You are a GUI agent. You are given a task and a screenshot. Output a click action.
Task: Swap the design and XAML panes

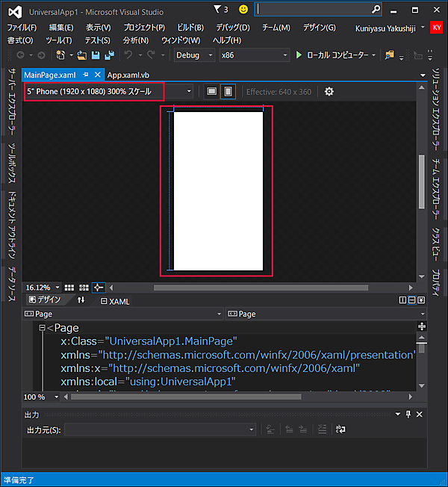pos(81,300)
